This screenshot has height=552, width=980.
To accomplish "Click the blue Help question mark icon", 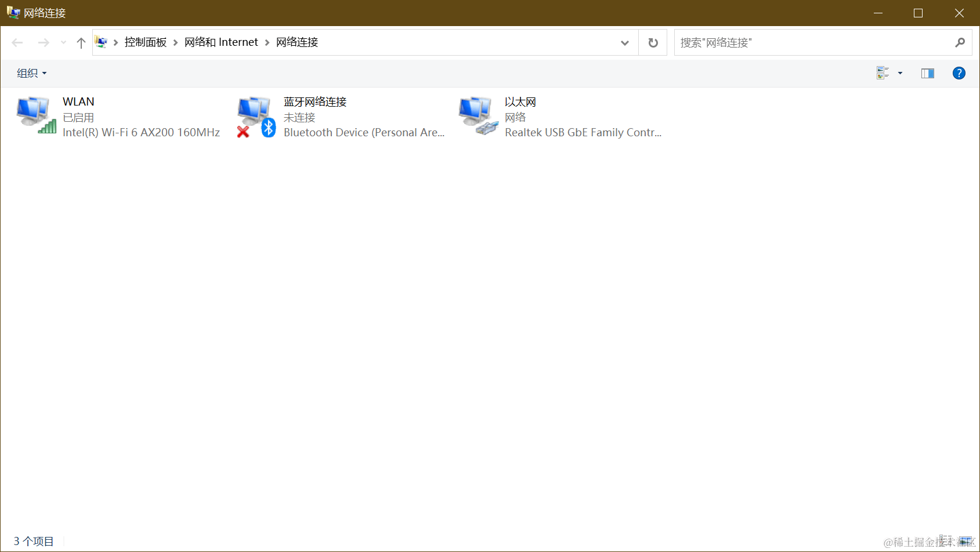I will 959,73.
